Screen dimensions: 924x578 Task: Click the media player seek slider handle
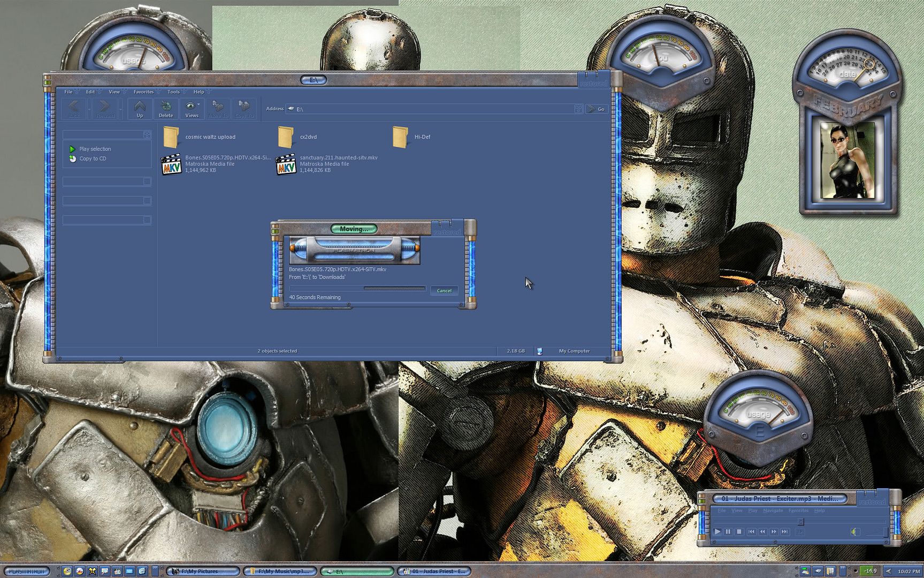801,521
